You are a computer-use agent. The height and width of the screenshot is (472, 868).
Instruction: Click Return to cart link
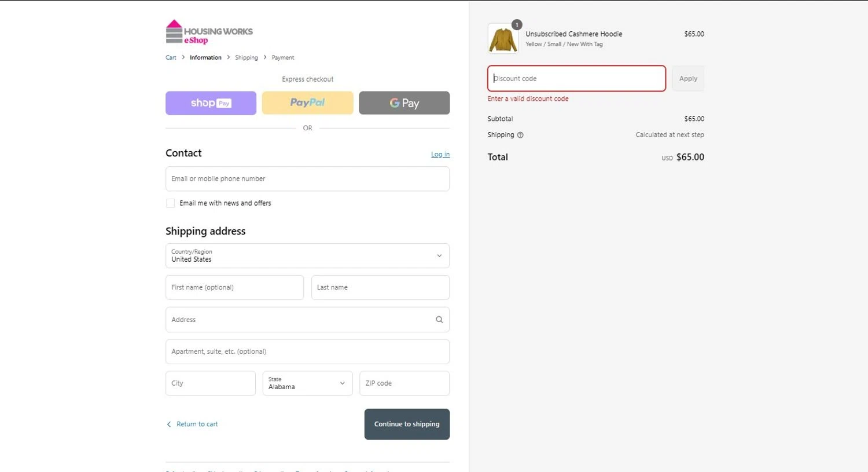click(192, 424)
